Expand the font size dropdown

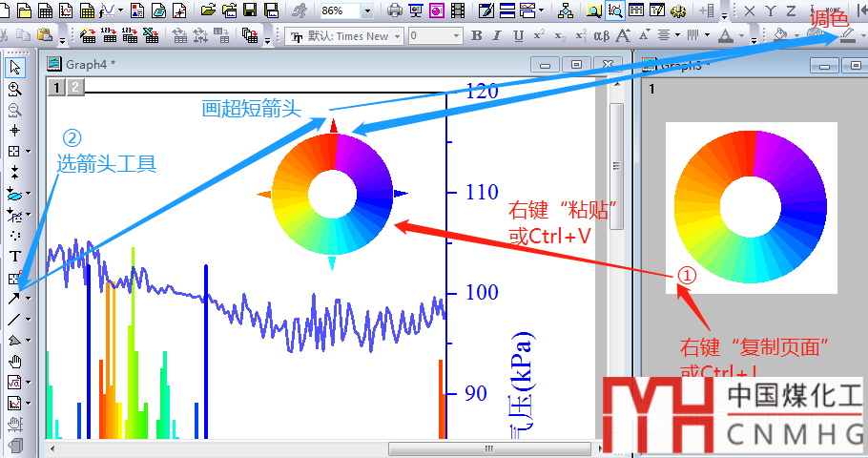(x=455, y=36)
